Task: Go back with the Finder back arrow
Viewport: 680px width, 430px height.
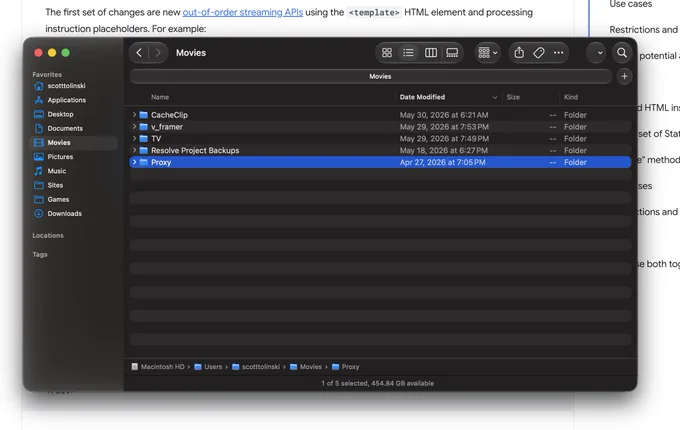Action: click(x=139, y=53)
